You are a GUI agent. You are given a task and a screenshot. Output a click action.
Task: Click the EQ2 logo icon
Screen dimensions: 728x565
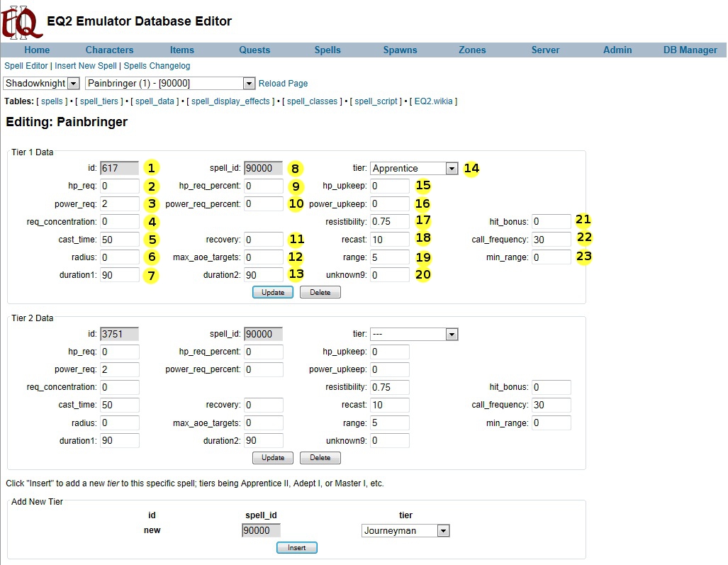coord(21,21)
